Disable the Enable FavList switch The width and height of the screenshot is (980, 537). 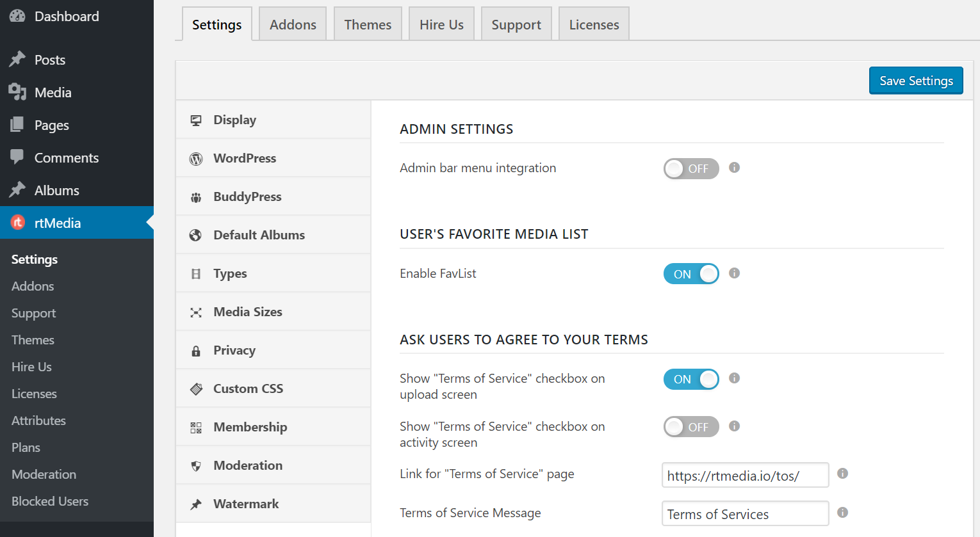point(691,273)
